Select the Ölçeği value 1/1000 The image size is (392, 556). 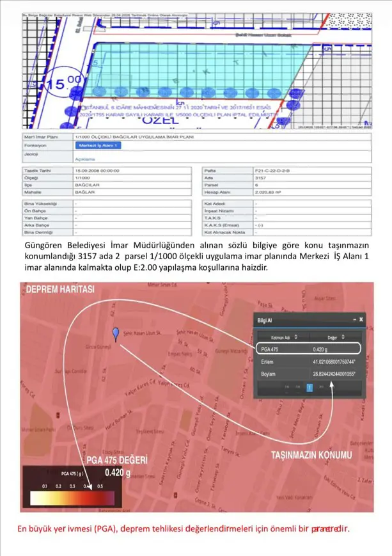tap(132, 178)
